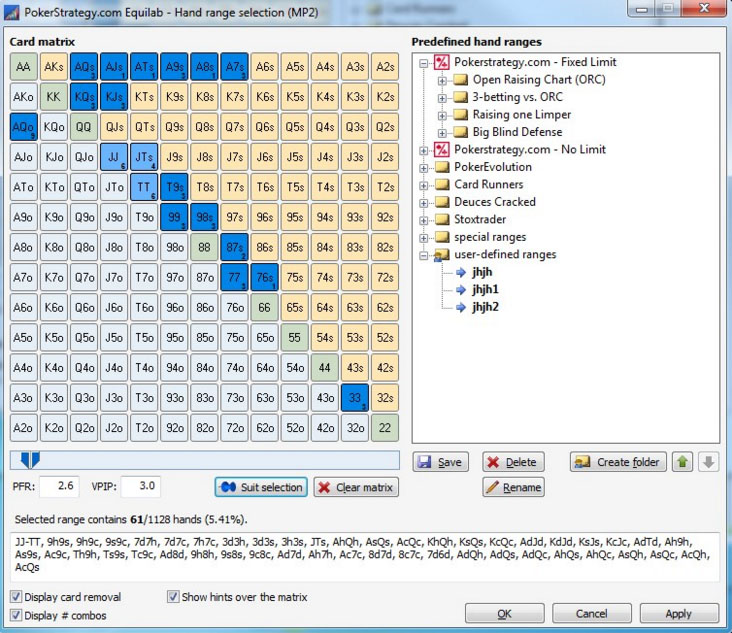Toggle Display card removal checkbox
The height and width of the screenshot is (633, 732).
[x=16, y=597]
